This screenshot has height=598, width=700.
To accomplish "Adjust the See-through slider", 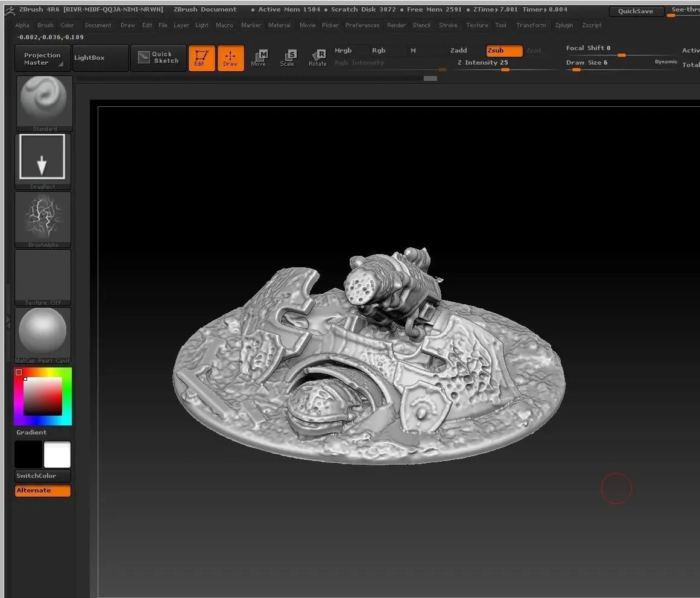I will [684, 11].
